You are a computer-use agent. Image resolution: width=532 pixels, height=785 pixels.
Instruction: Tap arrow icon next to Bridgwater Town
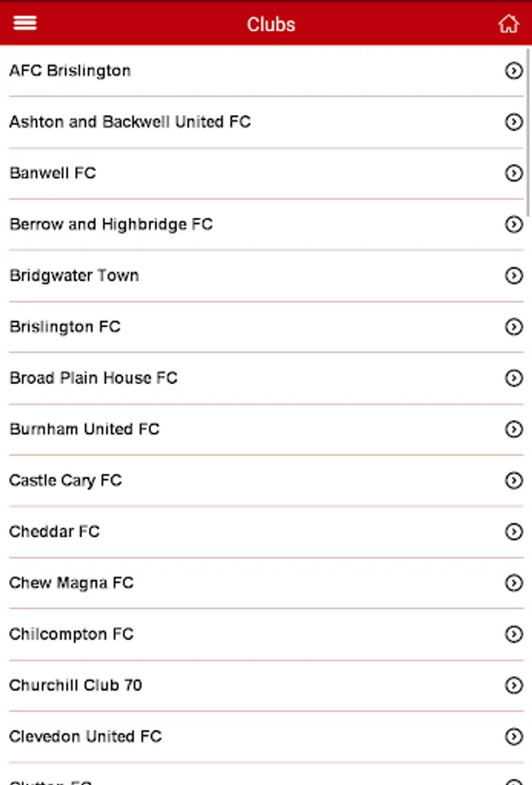tap(514, 276)
